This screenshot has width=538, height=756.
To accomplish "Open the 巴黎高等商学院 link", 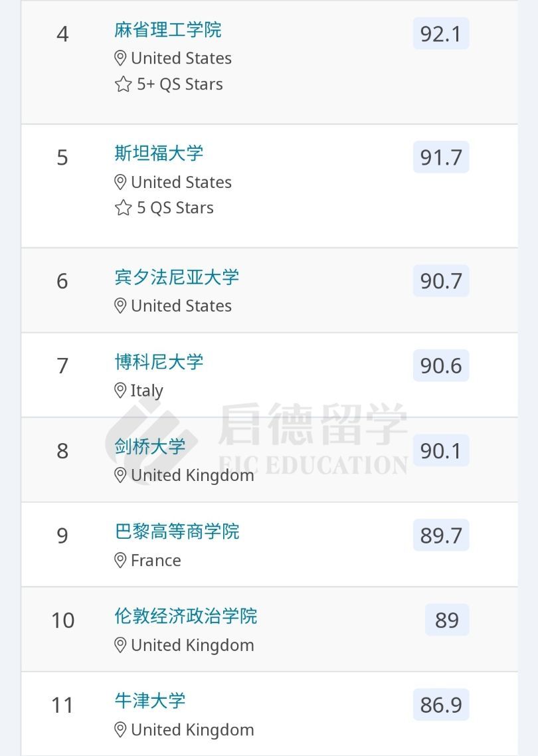I will coord(176,531).
